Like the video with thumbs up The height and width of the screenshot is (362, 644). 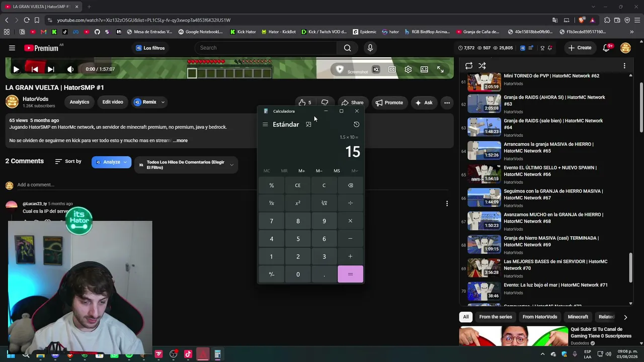click(305, 103)
